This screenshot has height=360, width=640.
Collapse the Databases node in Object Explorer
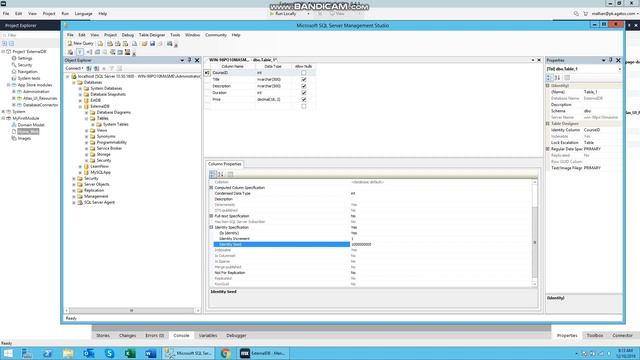[x=74, y=82]
